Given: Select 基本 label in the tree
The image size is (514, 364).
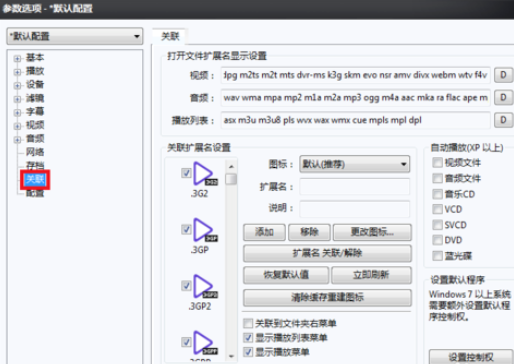Looking at the screenshot, I should click(35, 57).
